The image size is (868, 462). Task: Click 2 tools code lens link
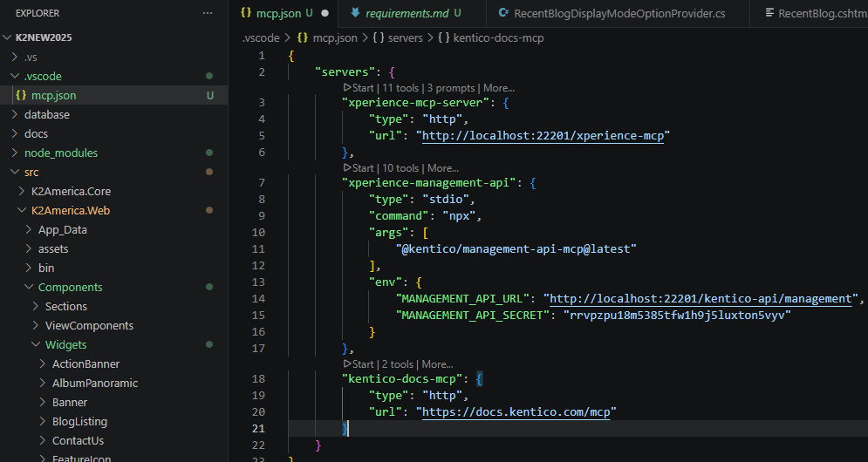click(x=398, y=364)
